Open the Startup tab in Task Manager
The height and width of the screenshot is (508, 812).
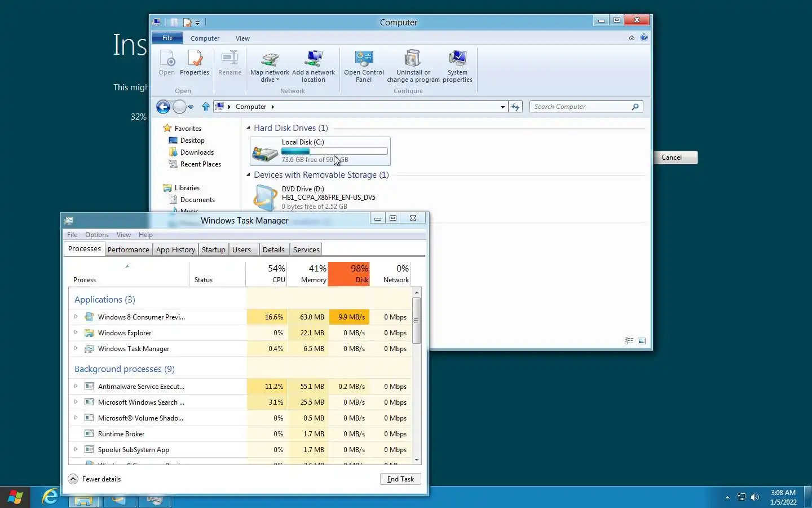pos(213,249)
